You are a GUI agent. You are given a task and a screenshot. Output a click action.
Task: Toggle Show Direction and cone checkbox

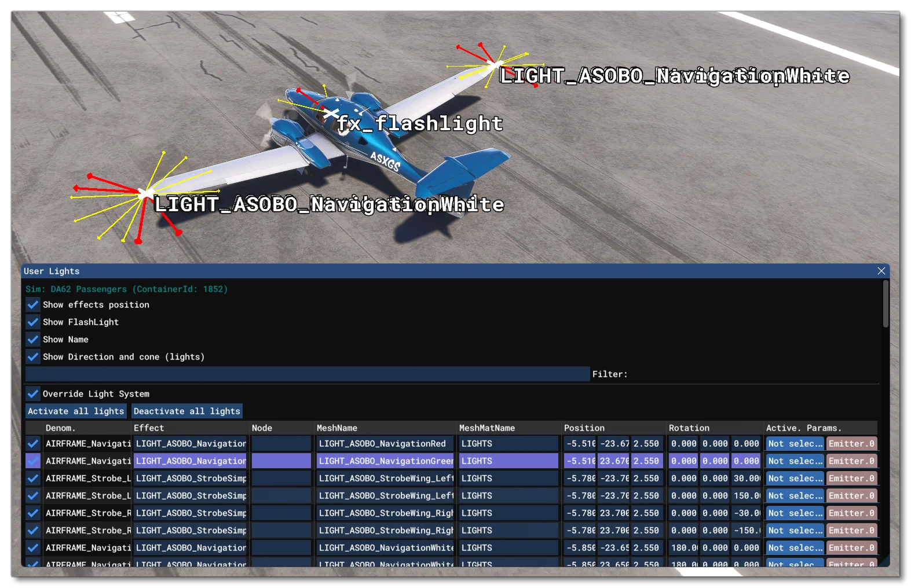[x=33, y=357]
